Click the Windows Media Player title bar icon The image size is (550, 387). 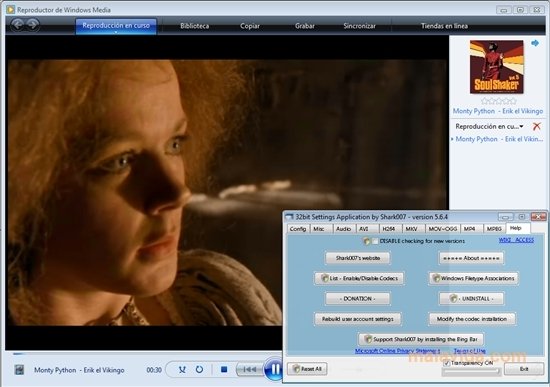(x=11, y=9)
